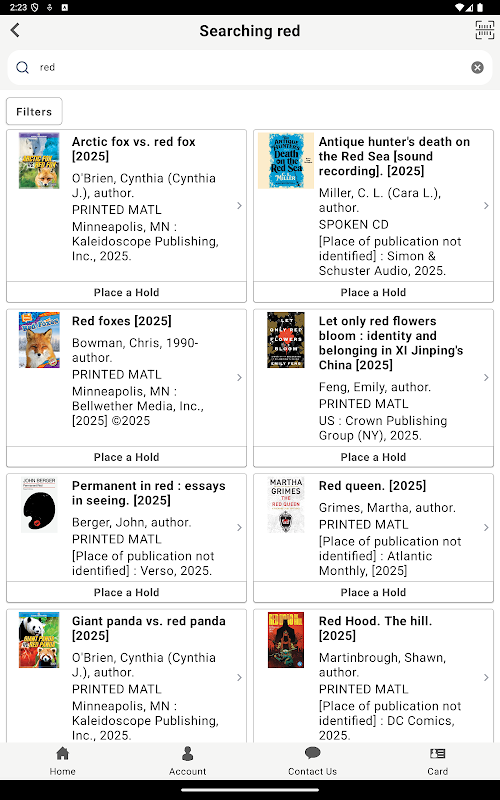This screenshot has width=500, height=800.
Task: Expand Red foxes details chevron
Action: pos(239,378)
